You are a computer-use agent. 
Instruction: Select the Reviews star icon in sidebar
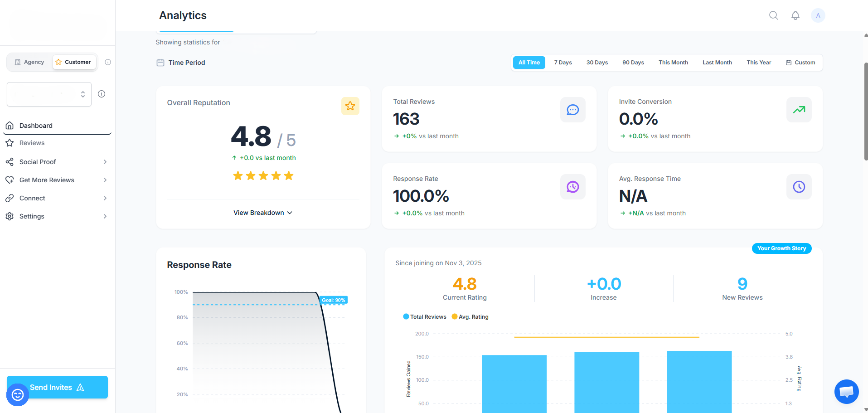pyautogui.click(x=10, y=142)
